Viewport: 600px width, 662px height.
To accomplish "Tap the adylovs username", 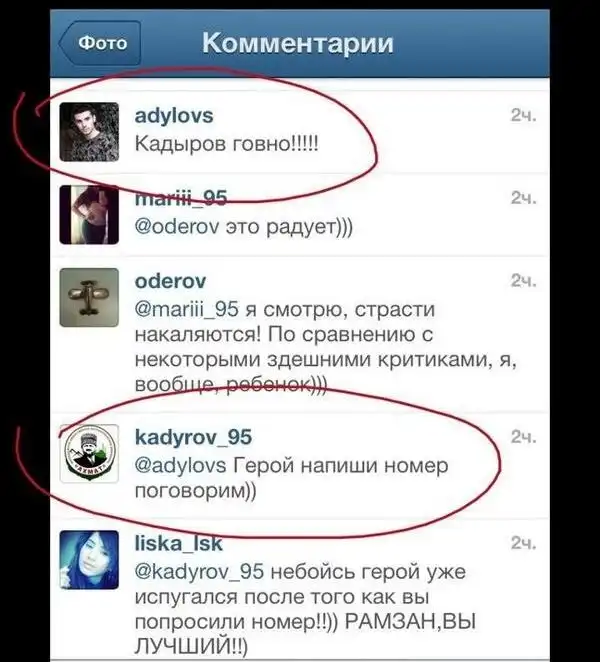I will coord(174,116).
